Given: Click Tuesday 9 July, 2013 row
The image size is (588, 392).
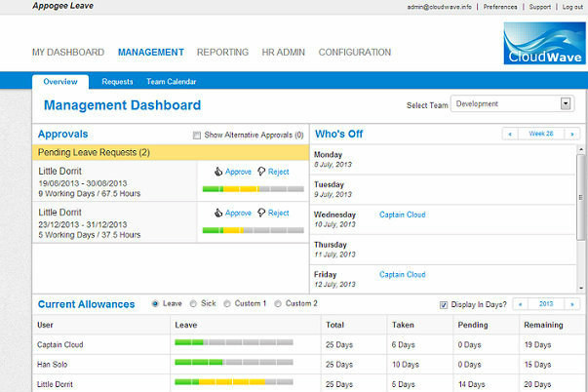Looking at the screenshot, I should click(443, 189).
